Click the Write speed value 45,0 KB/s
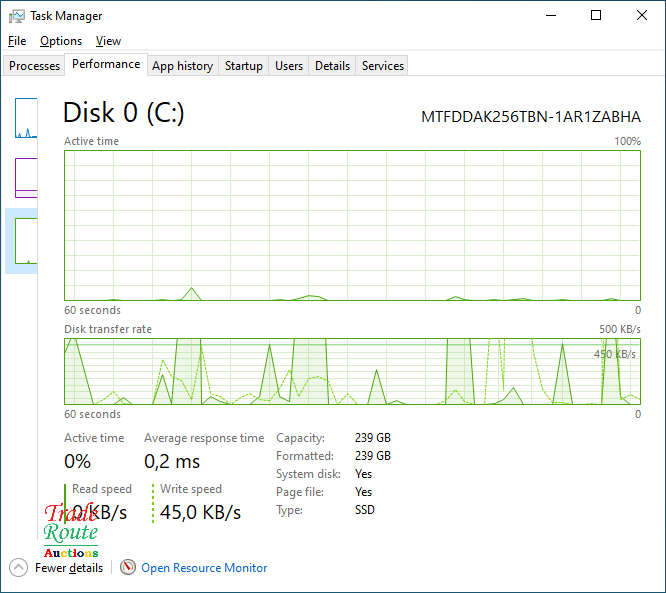Screen dimensions: 666x593 click(200, 512)
